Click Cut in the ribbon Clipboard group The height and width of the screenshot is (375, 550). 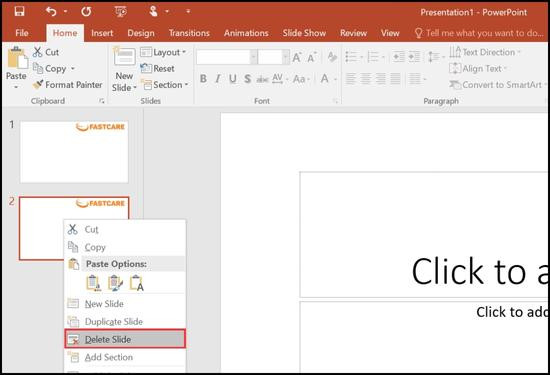[46, 52]
